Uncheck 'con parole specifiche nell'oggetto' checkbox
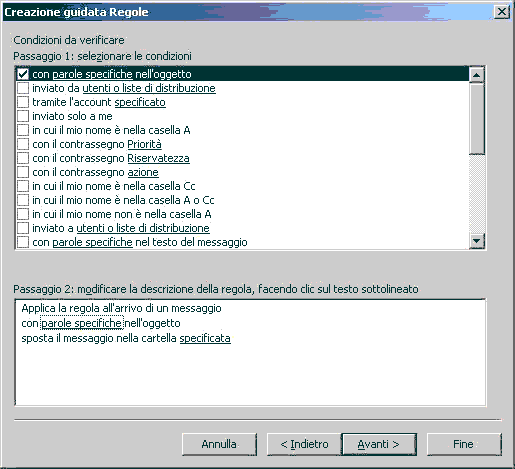 pos(23,74)
